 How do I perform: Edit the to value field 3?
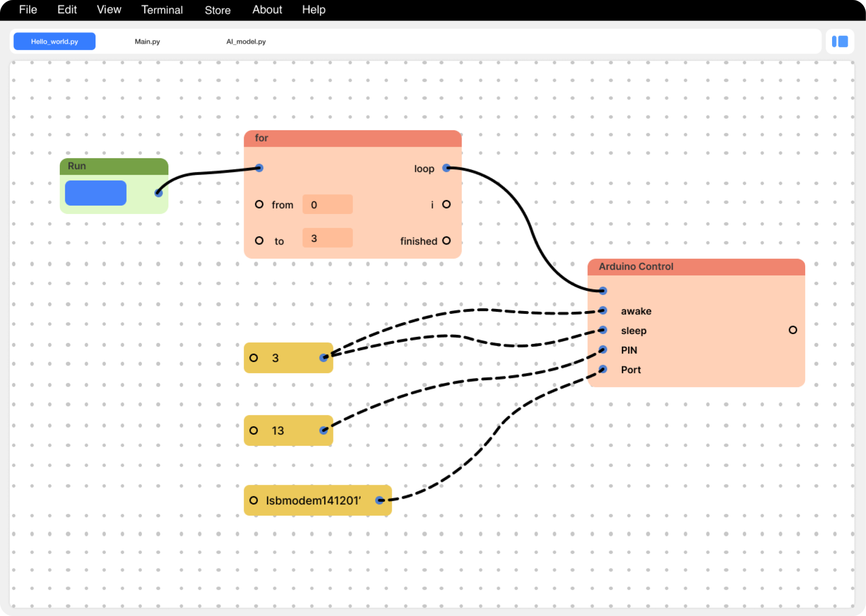[x=327, y=238]
